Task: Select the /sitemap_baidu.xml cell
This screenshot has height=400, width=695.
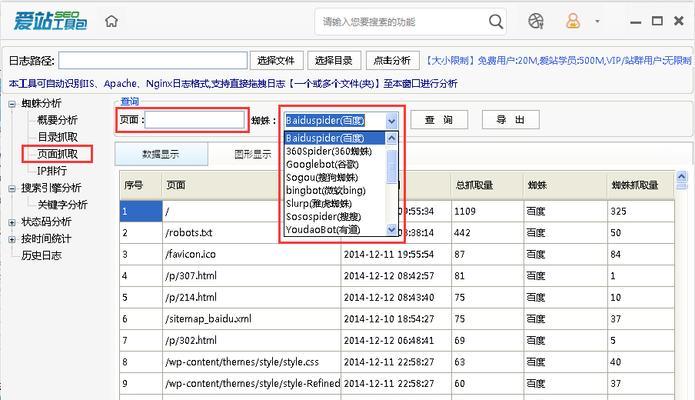Action: tap(252, 319)
